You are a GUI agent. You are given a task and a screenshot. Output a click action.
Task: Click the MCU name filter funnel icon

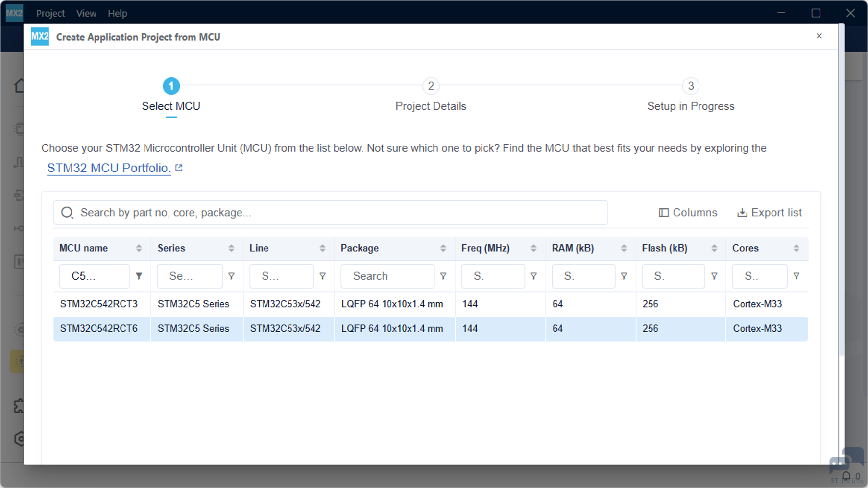tap(139, 276)
